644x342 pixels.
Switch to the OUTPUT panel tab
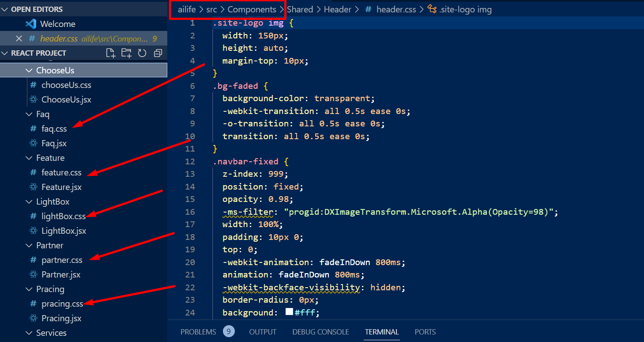pyautogui.click(x=263, y=332)
